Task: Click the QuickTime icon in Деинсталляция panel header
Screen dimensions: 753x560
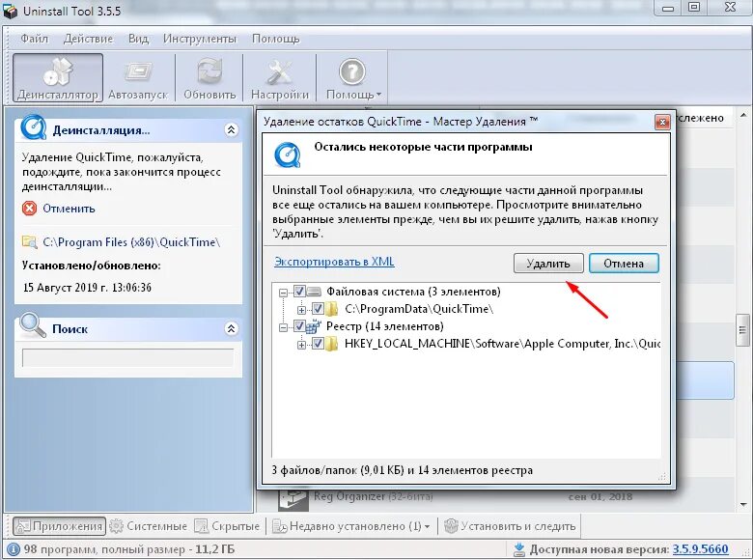Action: click(x=33, y=126)
